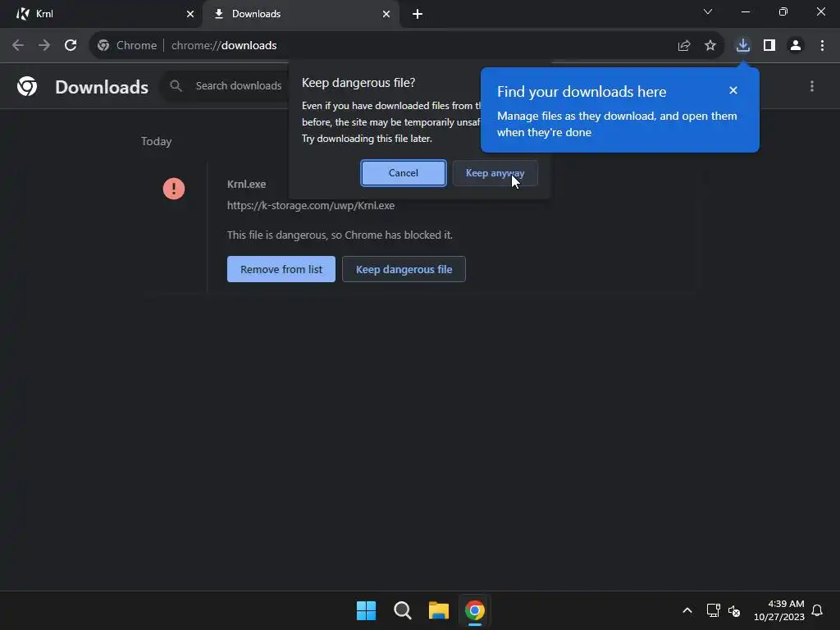
Task: Show hidden system tray icons
Action: coord(687,610)
